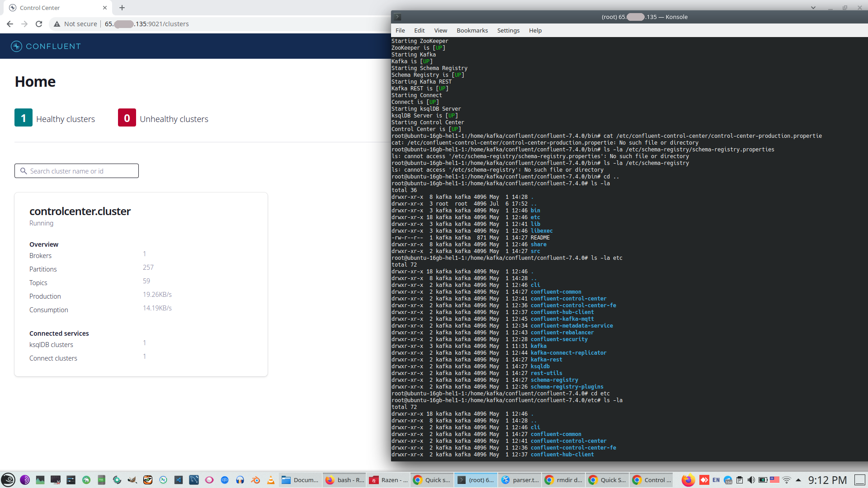Viewport: 868px width, 488px height.
Task: Click the Confluent logo in header
Action: (46, 46)
